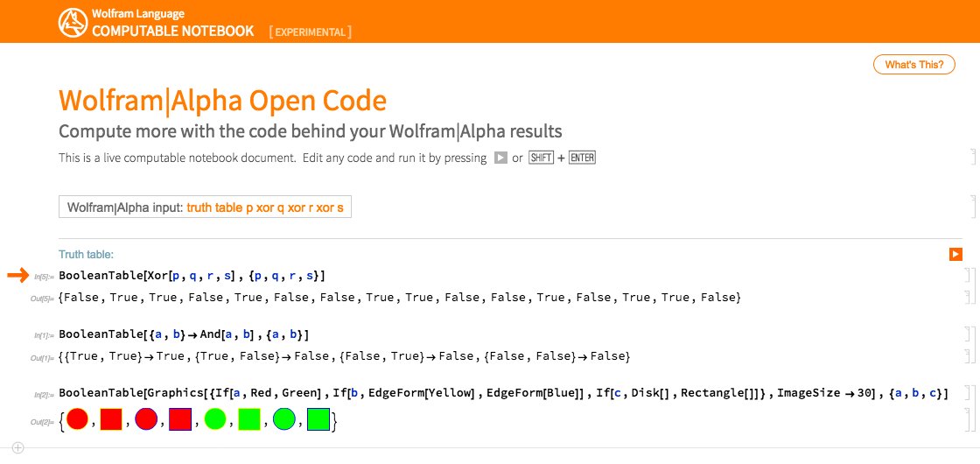980x464 pixels.
Task: Click the Out[2] cell label
Action: 43,423
